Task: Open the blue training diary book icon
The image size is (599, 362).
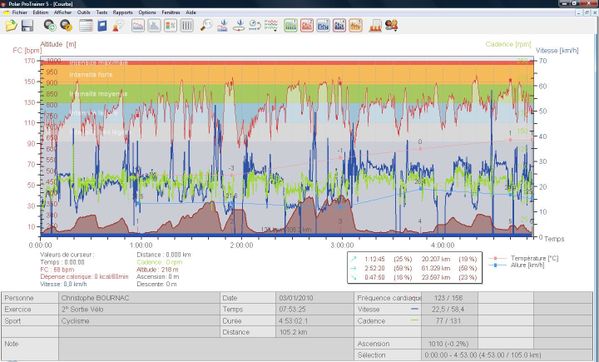Action: 102,26
